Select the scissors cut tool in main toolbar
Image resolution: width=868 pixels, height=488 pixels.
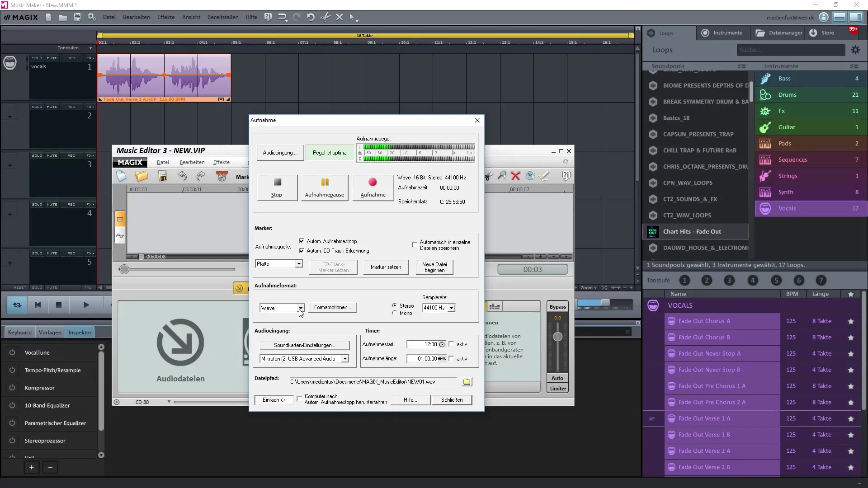[x=325, y=17]
